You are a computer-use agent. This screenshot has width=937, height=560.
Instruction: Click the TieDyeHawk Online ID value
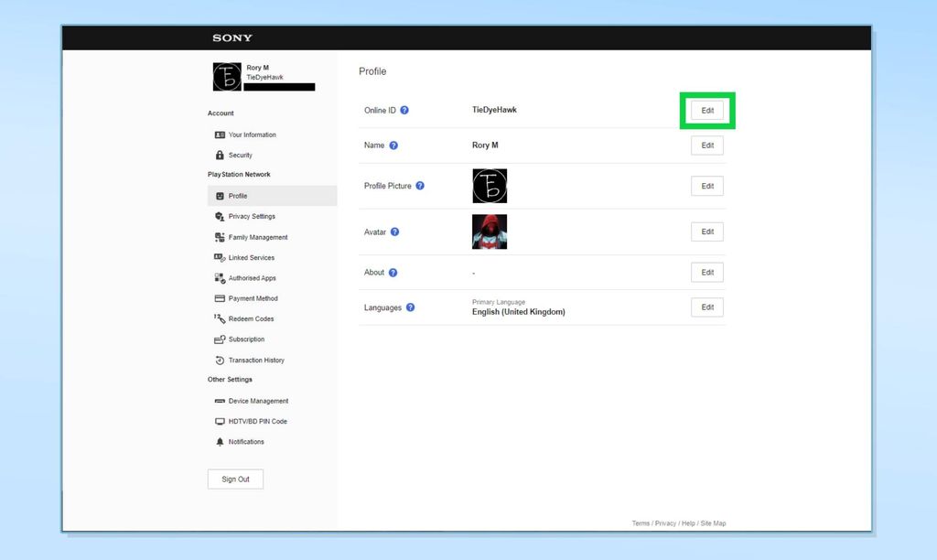point(494,110)
